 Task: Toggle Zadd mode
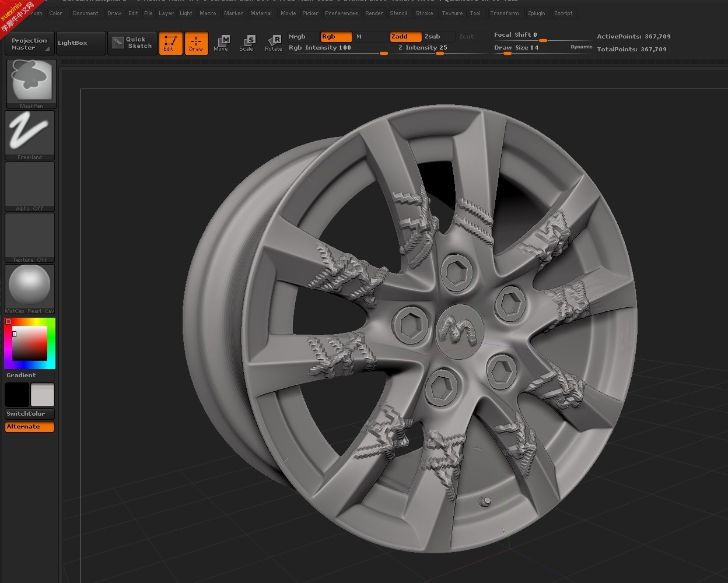(x=405, y=37)
